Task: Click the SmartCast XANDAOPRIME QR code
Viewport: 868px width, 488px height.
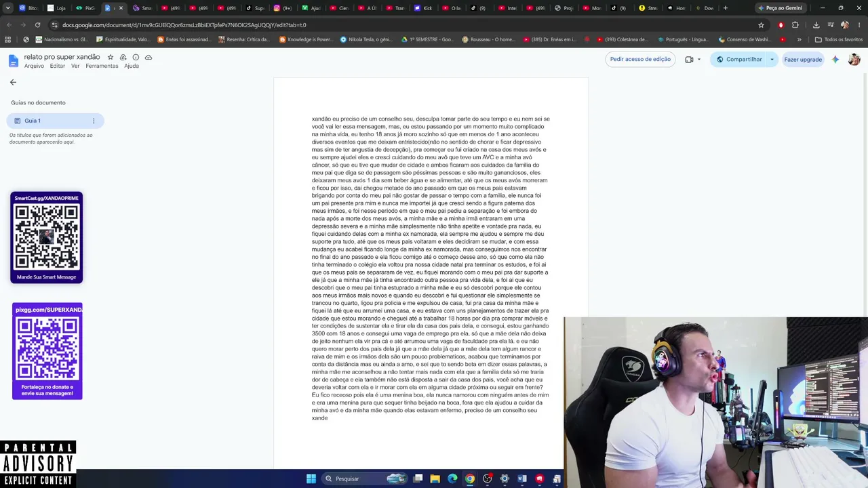Action: (x=47, y=237)
